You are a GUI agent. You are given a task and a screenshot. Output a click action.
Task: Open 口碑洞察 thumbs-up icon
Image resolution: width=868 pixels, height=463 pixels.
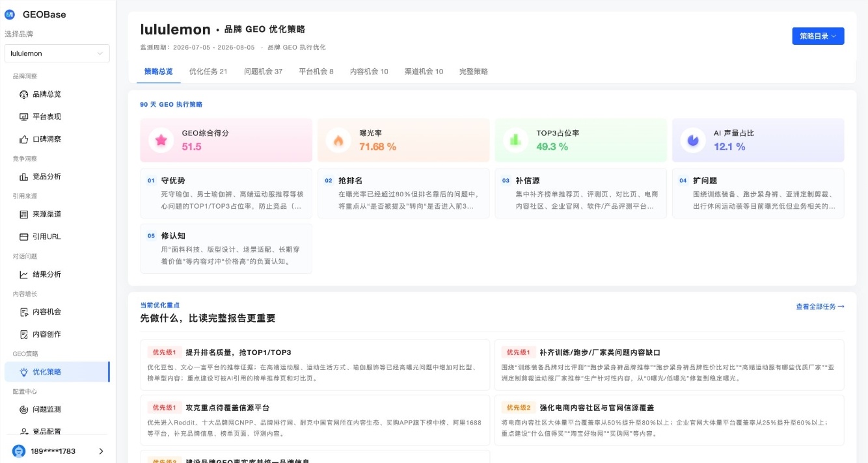coord(24,139)
